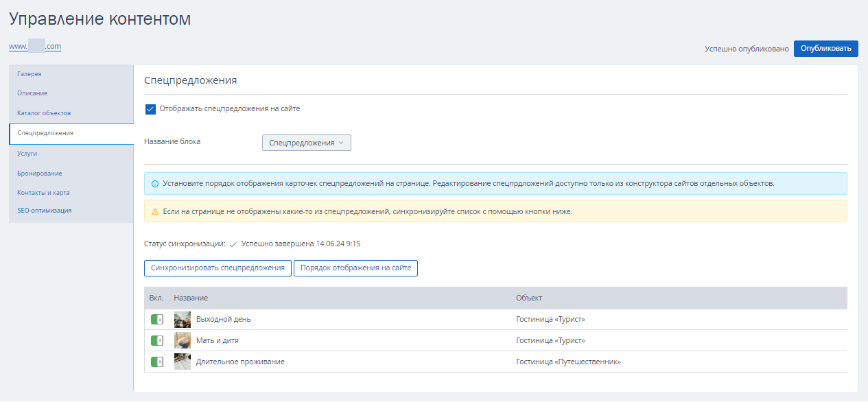Go to the Бронирование sidebar item

pyautogui.click(x=40, y=174)
